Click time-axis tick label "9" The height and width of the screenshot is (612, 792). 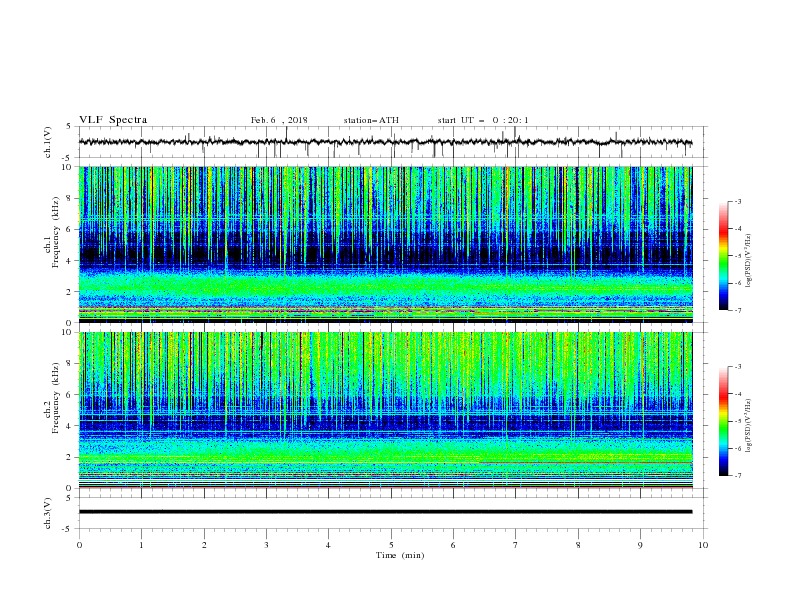tap(640, 545)
